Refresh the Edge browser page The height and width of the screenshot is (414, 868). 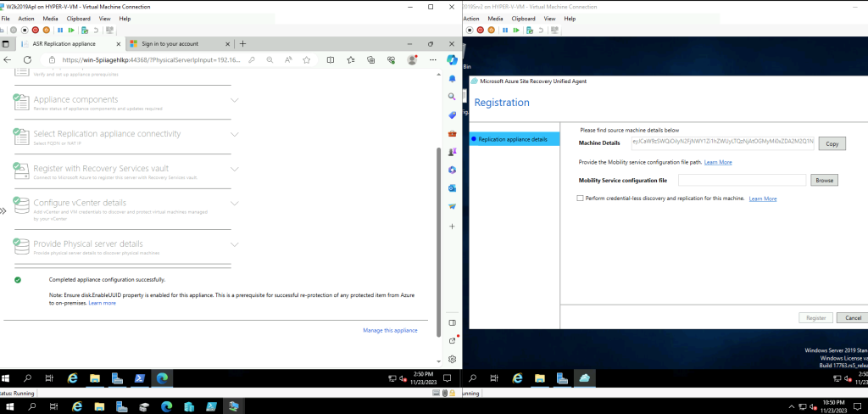tap(27, 60)
